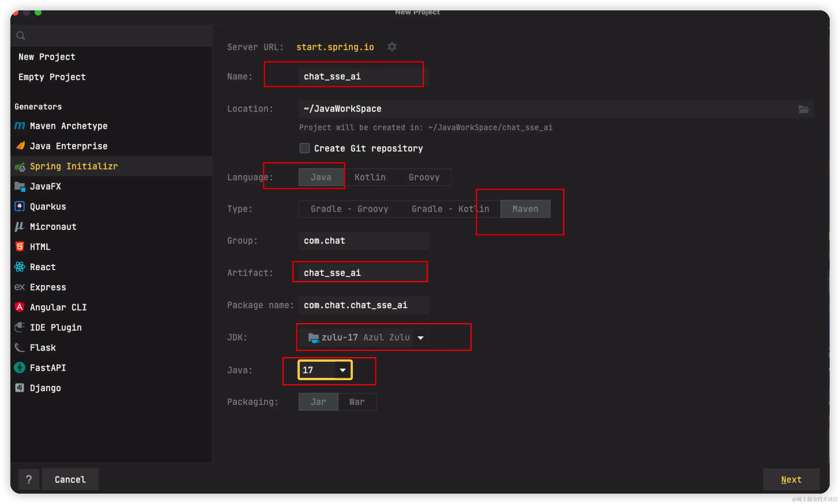Viewport: 840px width, 504px height.
Task: Focus the Name input field
Action: (x=364, y=76)
